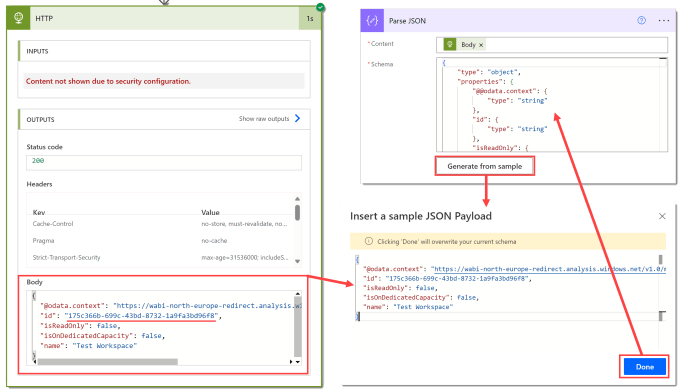The image size is (680, 391).
Task: Click the "isReadOnly" line in Schema
Action: (x=500, y=148)
